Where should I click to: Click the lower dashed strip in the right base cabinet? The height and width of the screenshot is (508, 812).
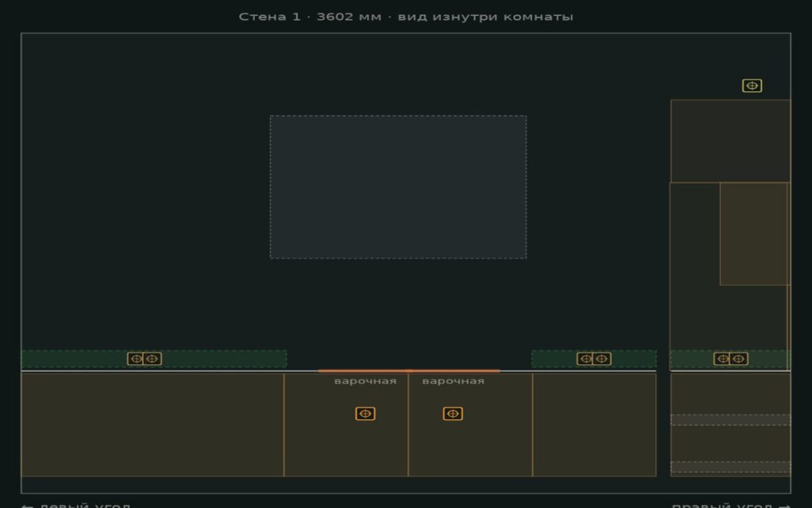coord(730,467)
